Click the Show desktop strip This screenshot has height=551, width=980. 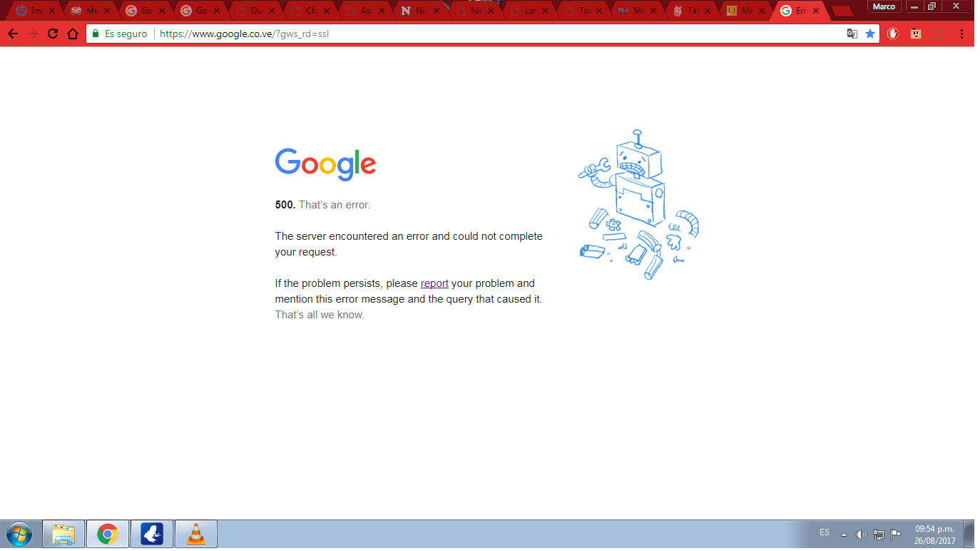(969, 534)
